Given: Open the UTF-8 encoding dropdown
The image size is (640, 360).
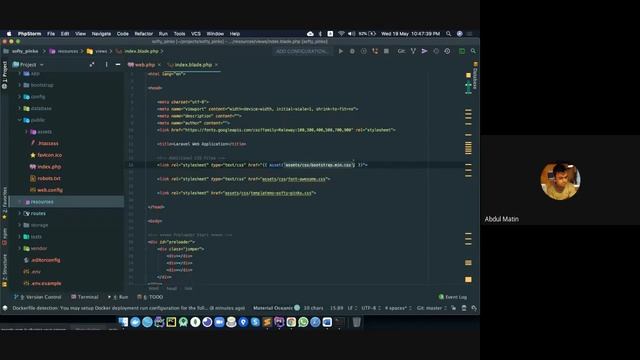Looking at the screenshot, I should pyautogui.click(x=371, y=308).
